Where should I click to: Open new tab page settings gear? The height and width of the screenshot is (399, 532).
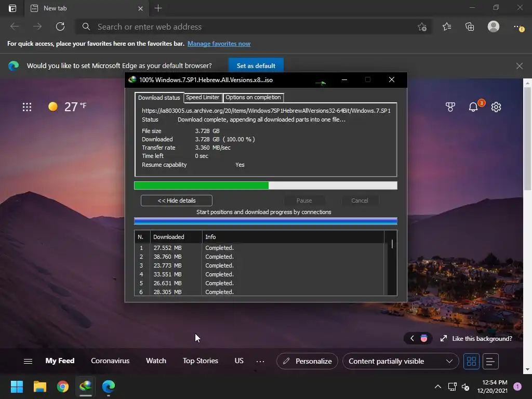coord(496,107)
